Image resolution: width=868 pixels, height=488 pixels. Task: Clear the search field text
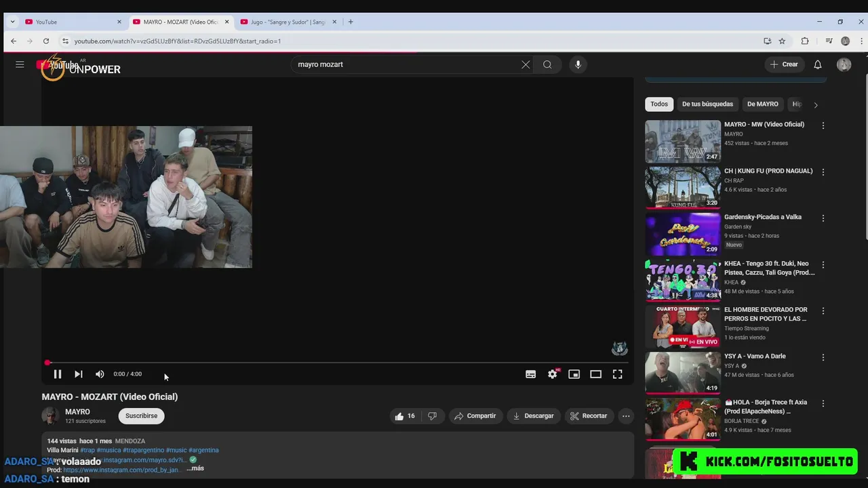tap(526, 64)
